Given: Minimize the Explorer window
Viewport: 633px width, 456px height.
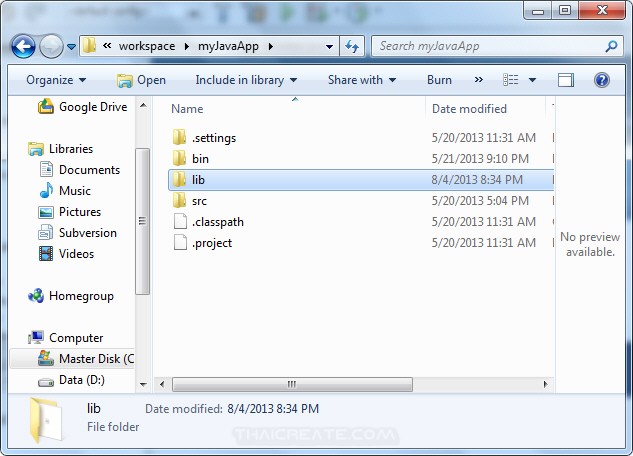Looking at the screenshot, I should (x=538, y=11).
